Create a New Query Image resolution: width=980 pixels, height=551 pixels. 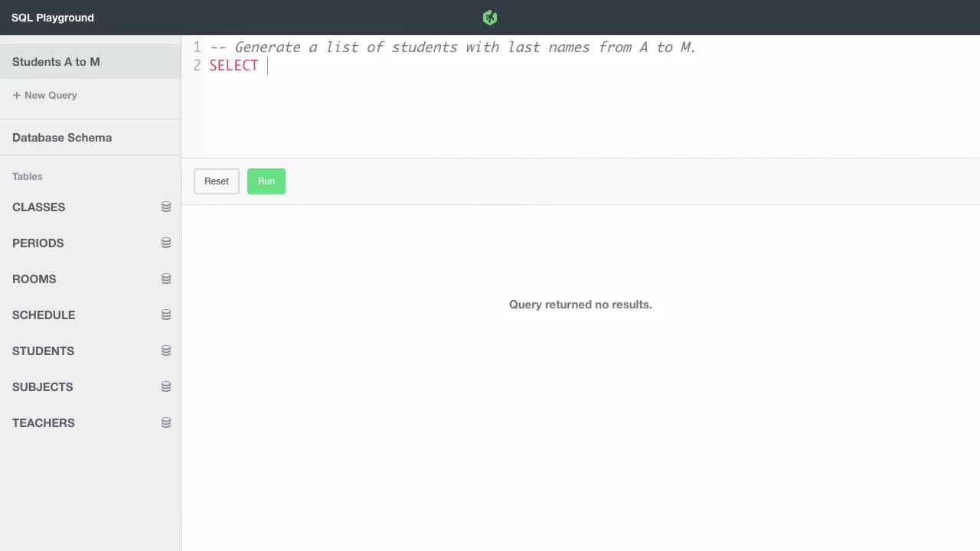[x=44, y=95]
